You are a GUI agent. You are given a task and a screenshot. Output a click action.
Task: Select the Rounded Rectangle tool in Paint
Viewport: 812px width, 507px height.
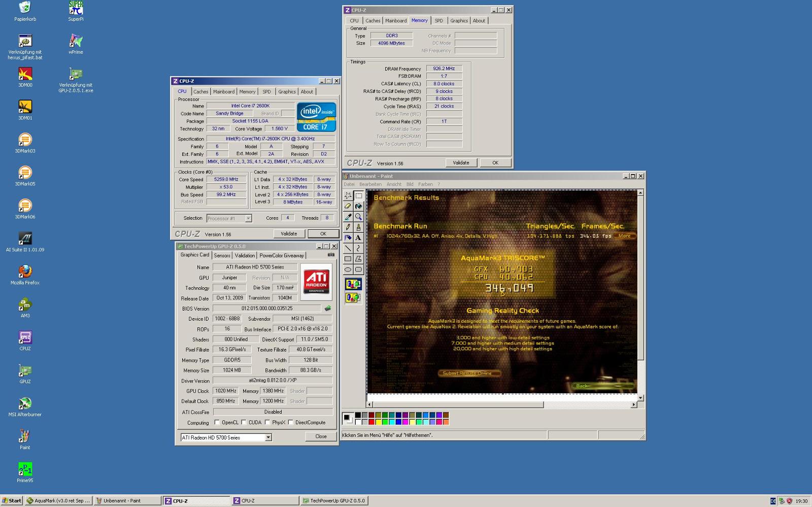coord(358,269)
